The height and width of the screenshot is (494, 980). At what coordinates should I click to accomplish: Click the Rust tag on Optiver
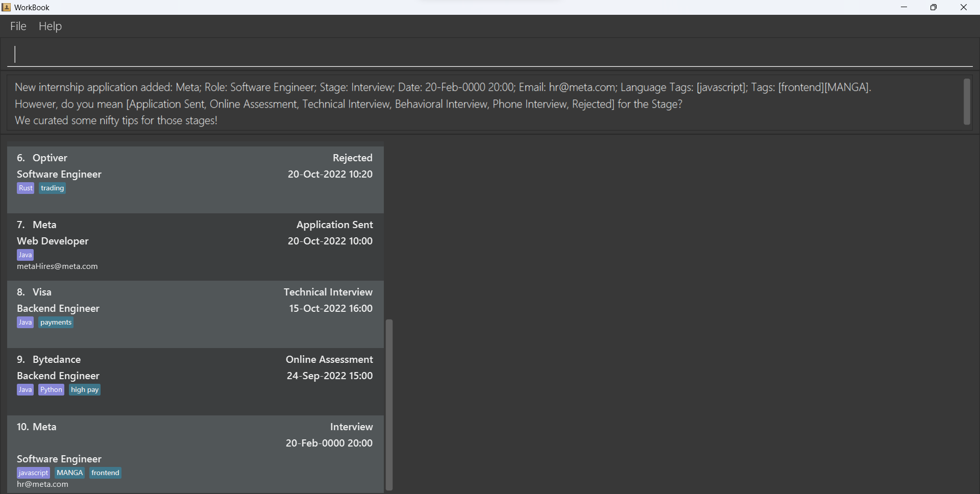click(26, 188)
